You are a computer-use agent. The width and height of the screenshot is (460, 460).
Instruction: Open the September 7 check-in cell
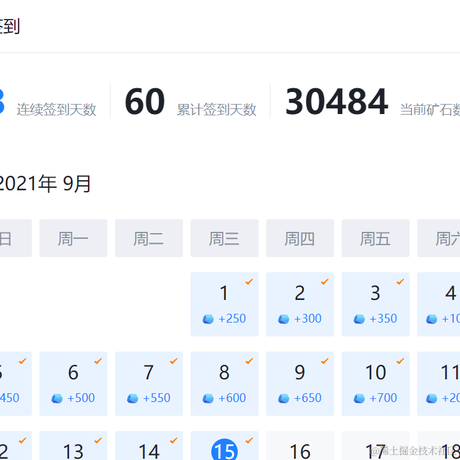pos(149,384)
